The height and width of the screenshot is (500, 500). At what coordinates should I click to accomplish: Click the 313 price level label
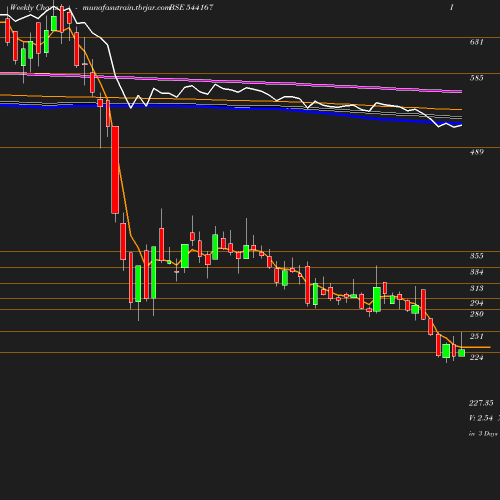pos(476,288)
